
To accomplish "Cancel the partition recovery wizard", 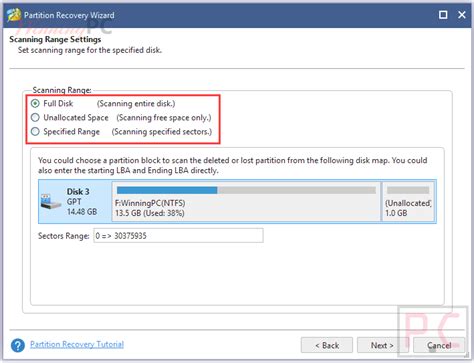I will point(439,345).
